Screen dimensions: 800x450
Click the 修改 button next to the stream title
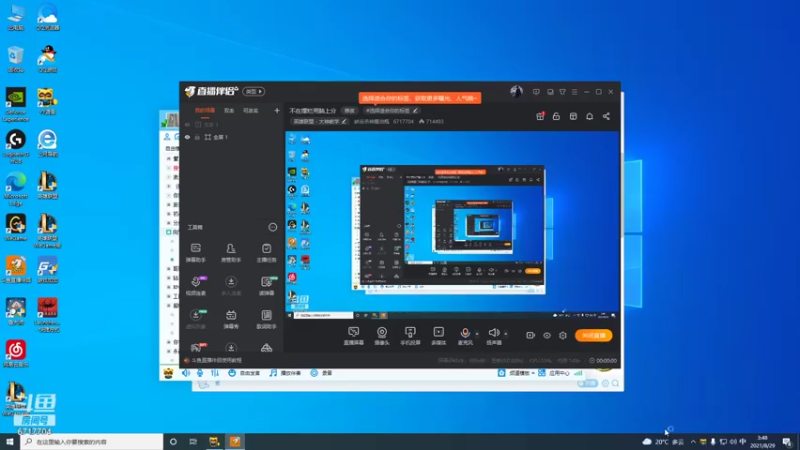tap(349, 110)
